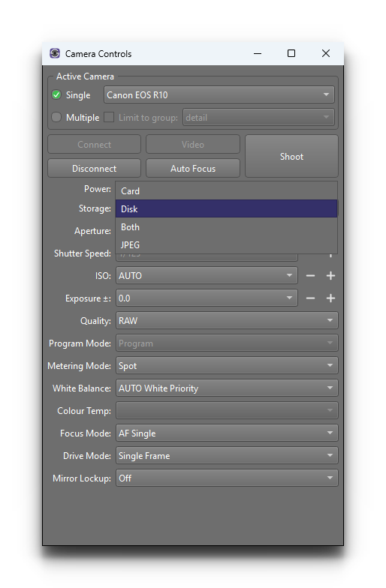The width and height of the screenshot is (386, 588).
Task: Click the Shoot button
Action: (291, 156)
